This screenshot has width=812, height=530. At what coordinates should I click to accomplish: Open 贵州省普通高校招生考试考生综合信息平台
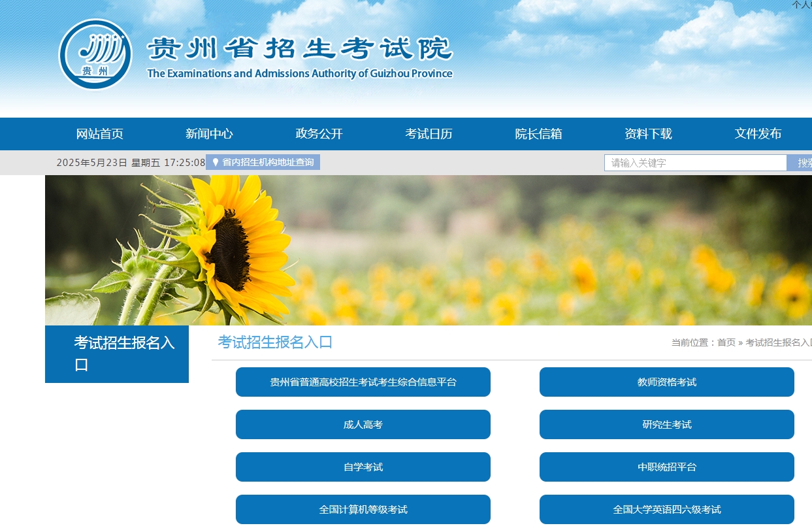[363, 382]
